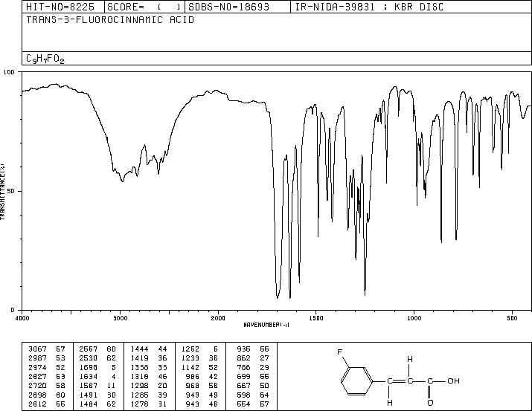Select peak 2612 in the peak table
532x411 pixels.
(38, 404)
